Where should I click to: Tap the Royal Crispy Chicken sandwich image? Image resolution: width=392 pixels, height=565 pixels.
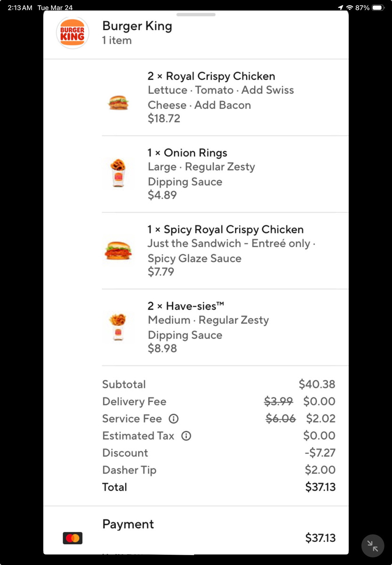point(118,102)
